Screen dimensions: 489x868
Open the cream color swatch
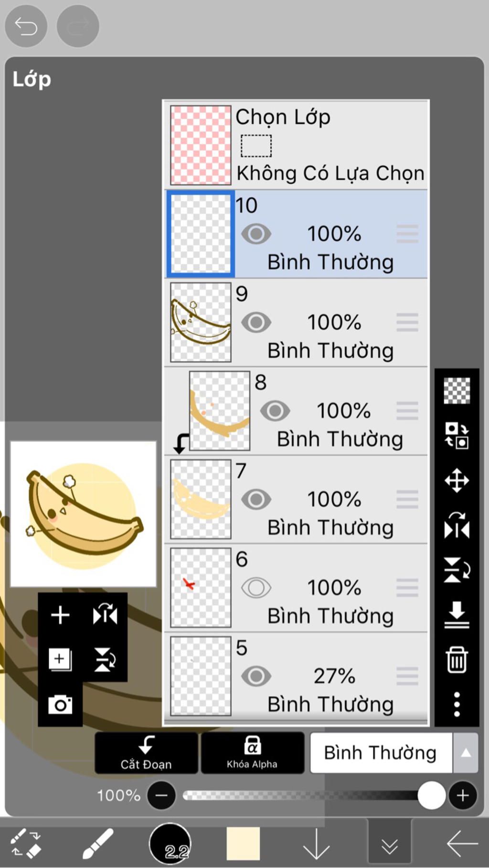coord(243,844)
